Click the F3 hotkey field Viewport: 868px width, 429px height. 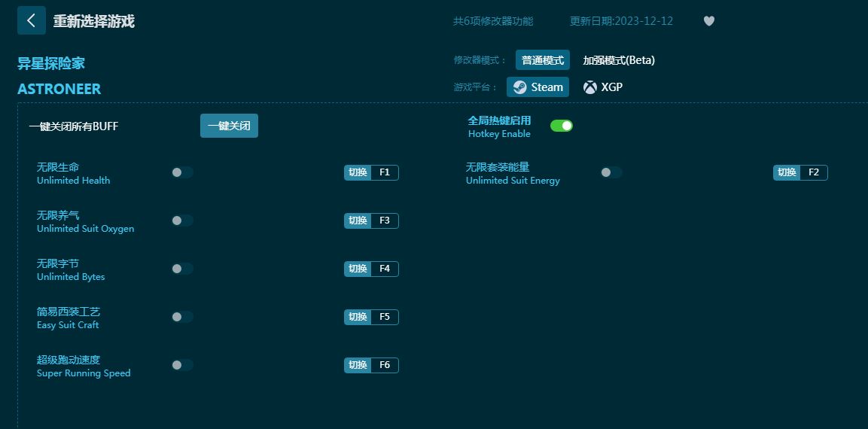[x=385, y=221]
